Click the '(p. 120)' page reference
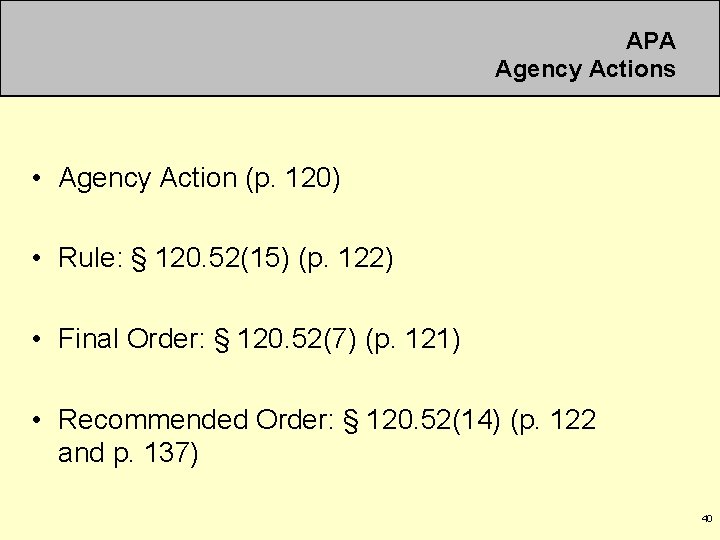720x540 pixels. [x=293, y=179]
